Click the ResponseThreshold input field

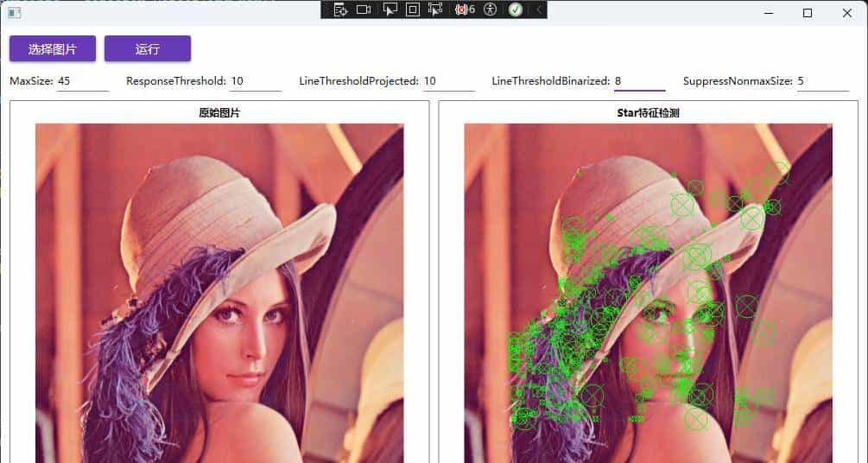point(256,81)
